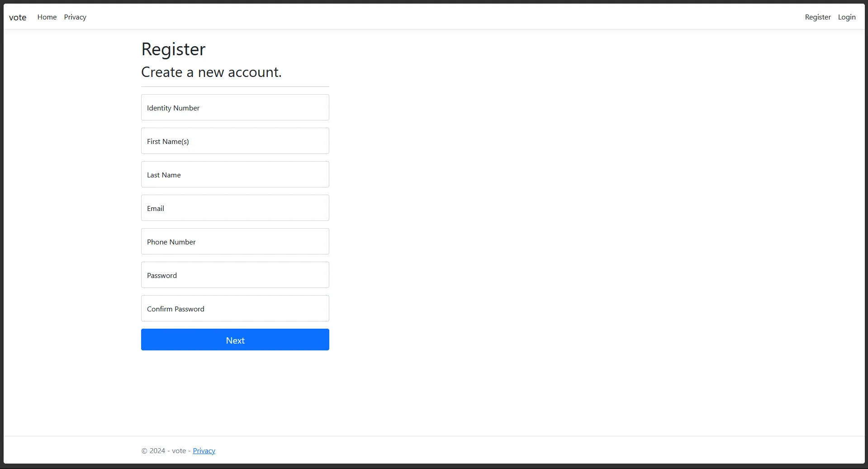Click the Password field
This screenshot has height=469, width=868.
[235, 275]
